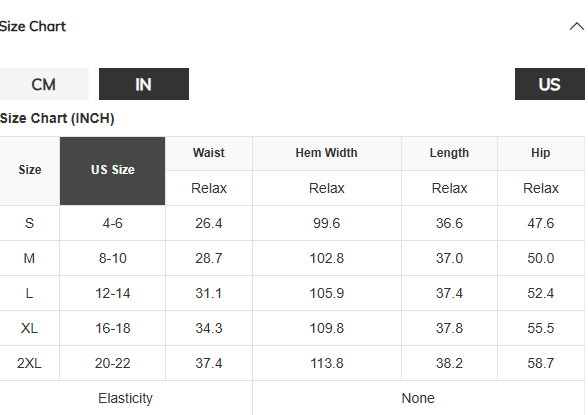This screenshot has height=415, width=588.
Task: Click the Hip column header
Action: pyautogui.click(x=541, y=153)
